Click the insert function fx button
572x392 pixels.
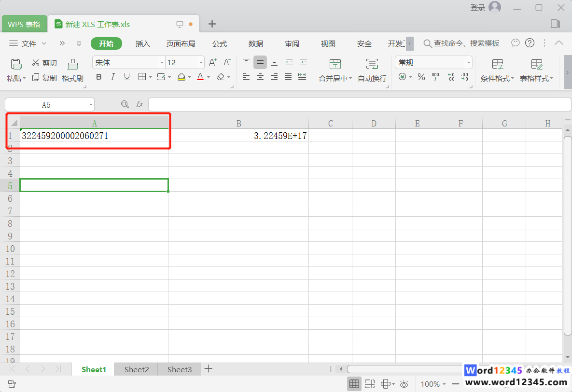pyautogui.click(x=140, y=104)
